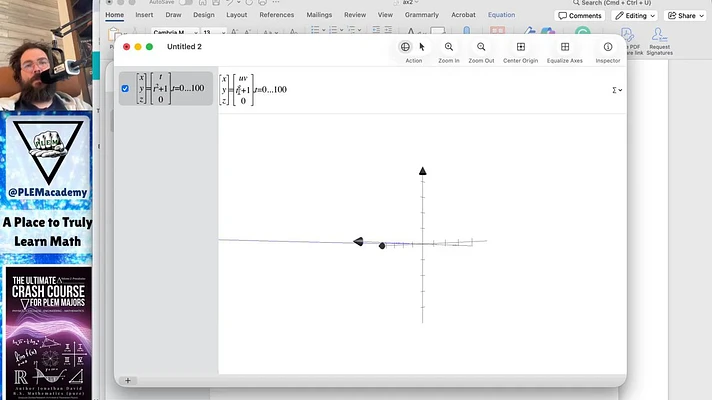Click the PLEM academy triangle logo
Image resolution: width=712 pixels, height=400 pixels.
click(47, 153)
